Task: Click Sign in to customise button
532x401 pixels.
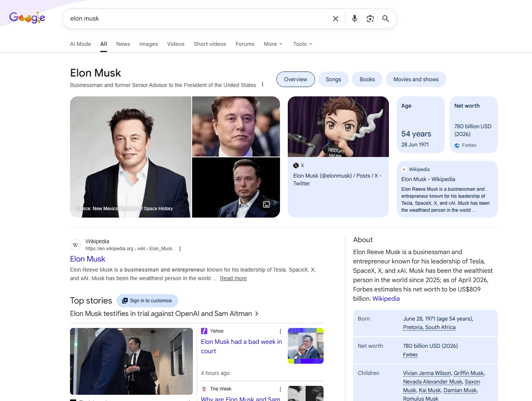Action: click(147, 301)
